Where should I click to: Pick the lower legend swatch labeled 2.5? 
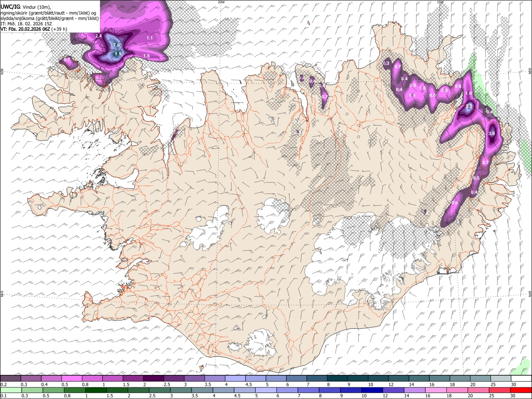tap(159, 390)
